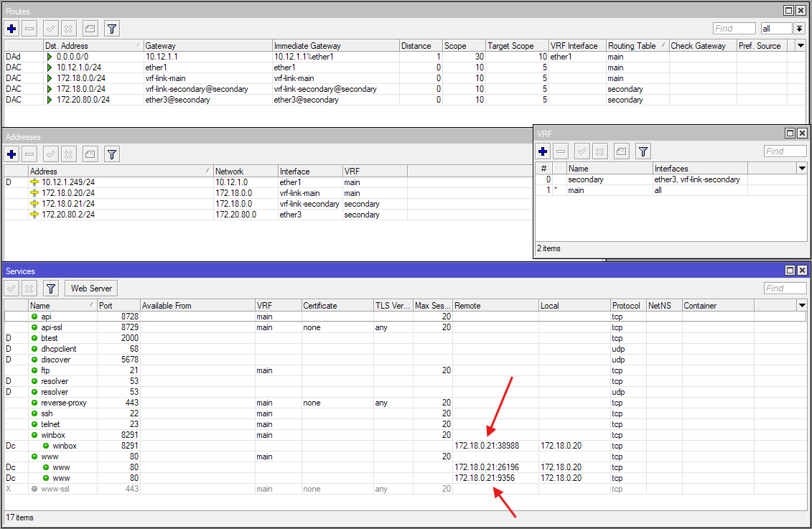Add a new address with the plus icon

pyautogui.click(x=12, y=154)
